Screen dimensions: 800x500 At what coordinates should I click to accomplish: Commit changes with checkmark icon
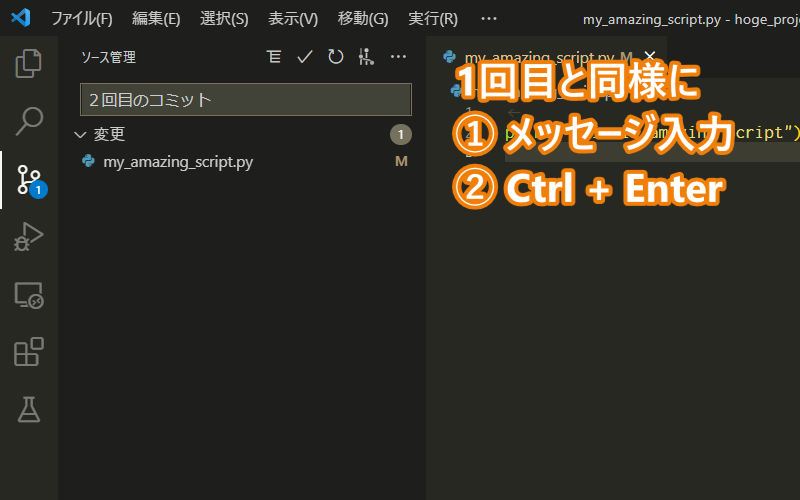305,57
